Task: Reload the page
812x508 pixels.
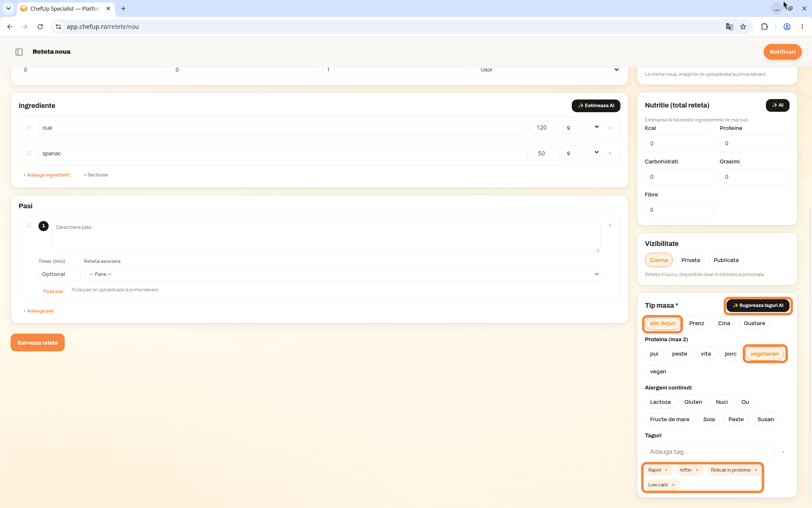Action: (x=40, y=27)
